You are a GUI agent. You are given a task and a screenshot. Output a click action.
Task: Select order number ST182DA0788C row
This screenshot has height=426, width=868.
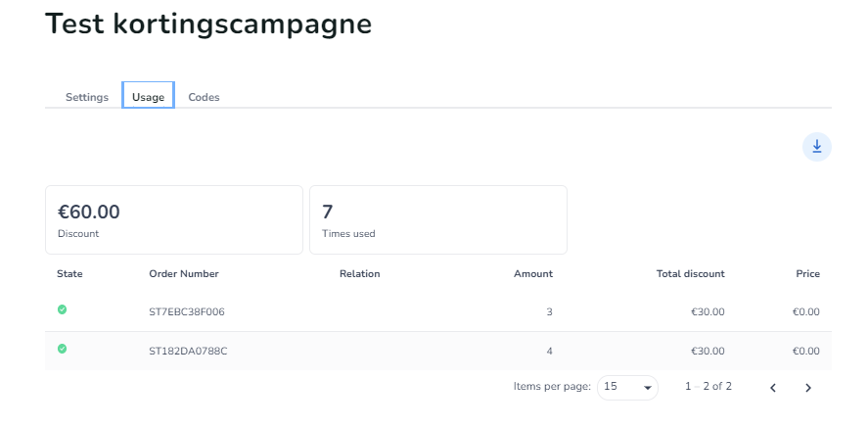point(188,351)
